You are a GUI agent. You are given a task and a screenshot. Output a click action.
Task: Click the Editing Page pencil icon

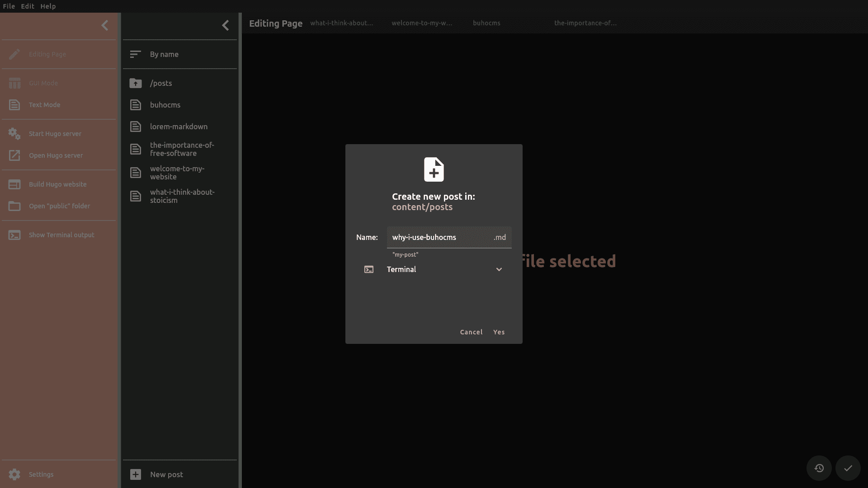[x=14, y=54]
